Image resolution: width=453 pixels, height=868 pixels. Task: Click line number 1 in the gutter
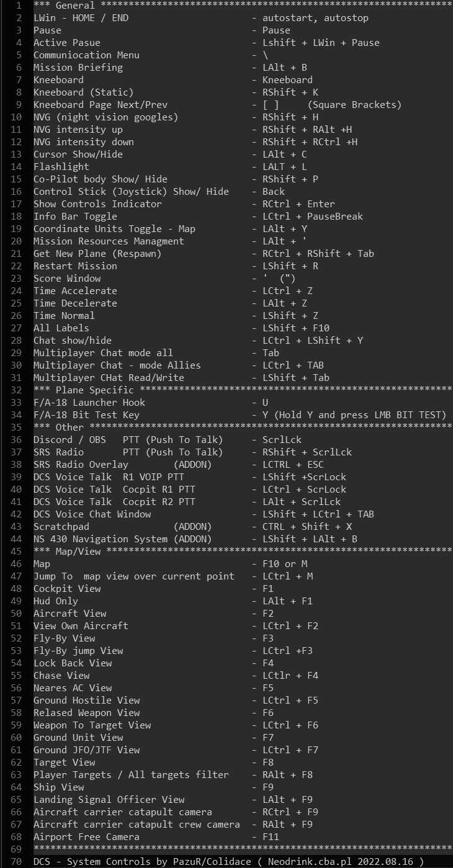point(19,6)
